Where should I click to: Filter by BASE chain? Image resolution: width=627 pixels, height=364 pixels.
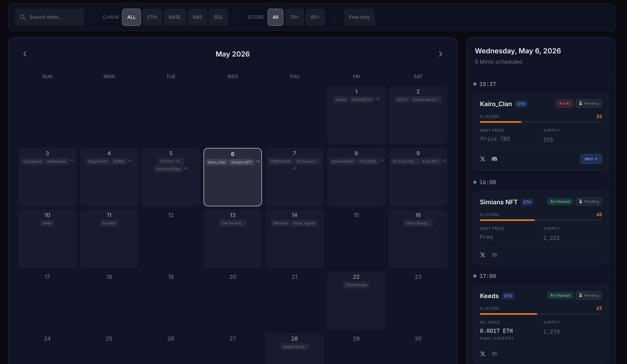coord(175,17)
